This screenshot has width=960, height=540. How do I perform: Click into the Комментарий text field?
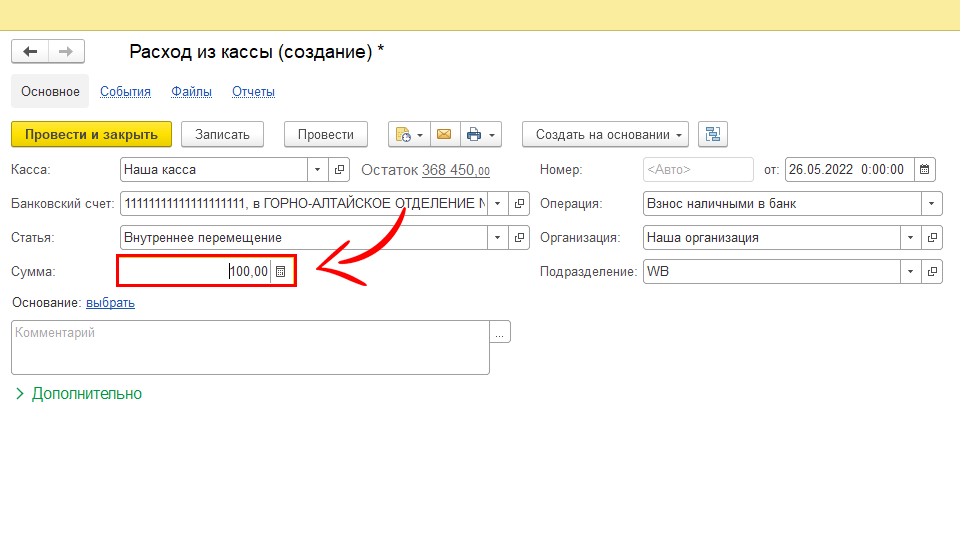(x=250, y=347)
